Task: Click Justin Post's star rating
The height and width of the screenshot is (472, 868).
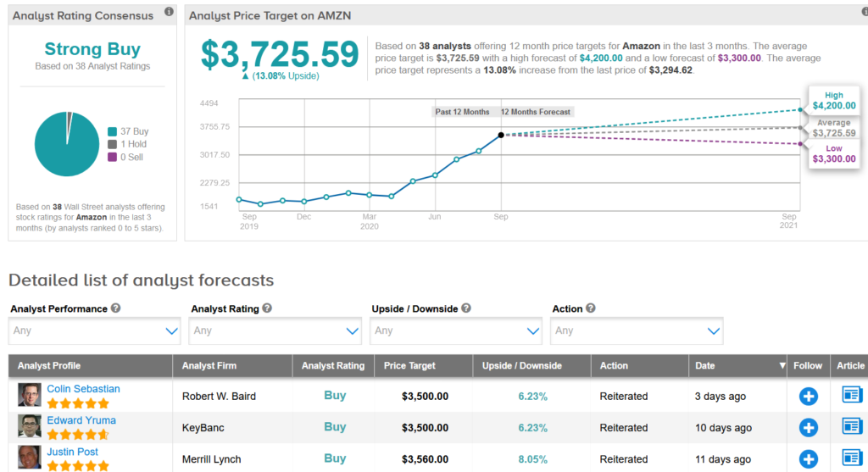Action: 78,466
